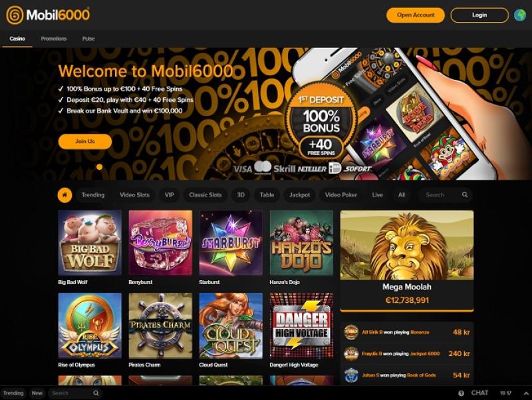Click the orange home icon in category bar
The height and width of the screenshot is (400, 532).
click(x=65, y=195)
